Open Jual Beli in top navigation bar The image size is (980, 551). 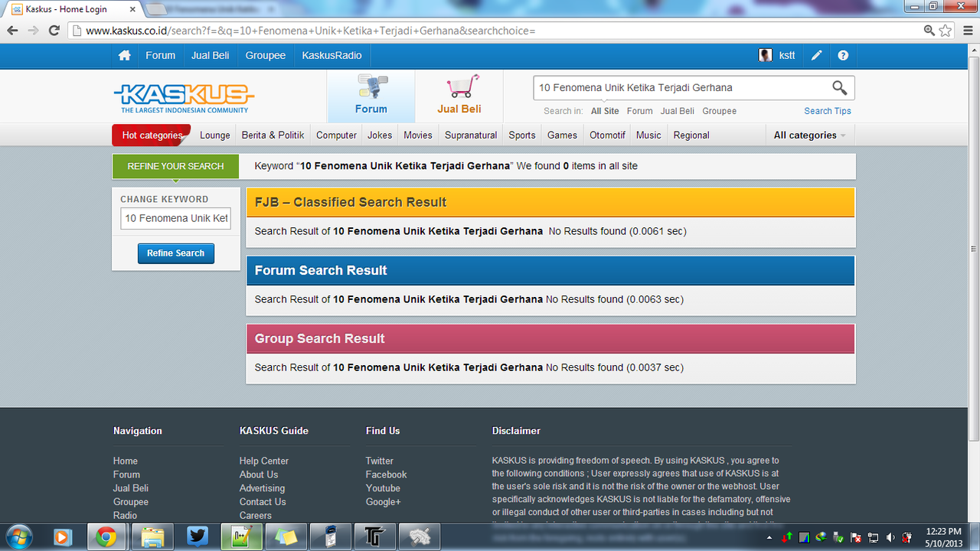click(x=211, y=56)
